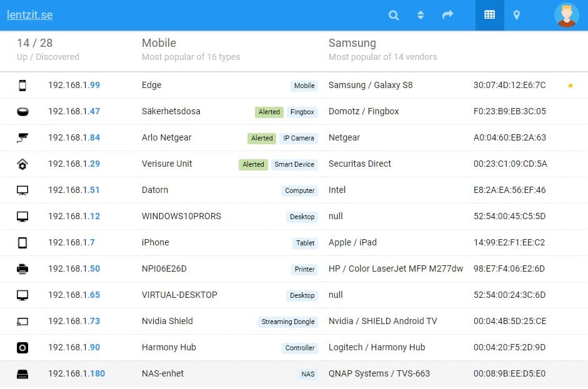Image resolution: width=588 pixels, height=389 pixels.
Task: Click the Verisure Unit home icon
Action: point(22,164)
